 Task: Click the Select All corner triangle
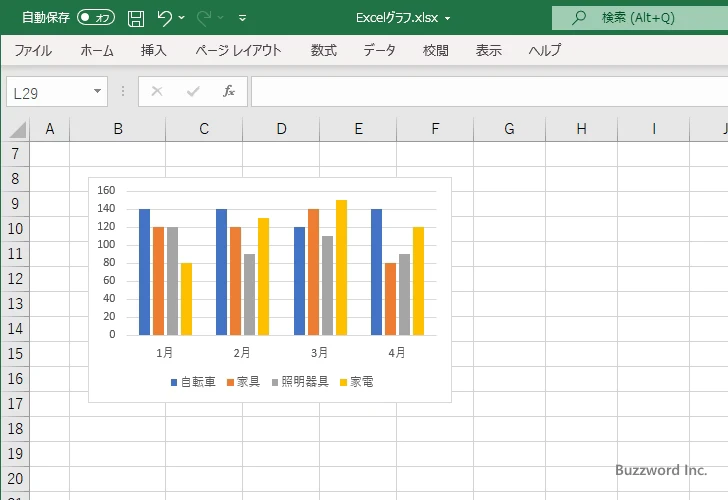[17, 129]
